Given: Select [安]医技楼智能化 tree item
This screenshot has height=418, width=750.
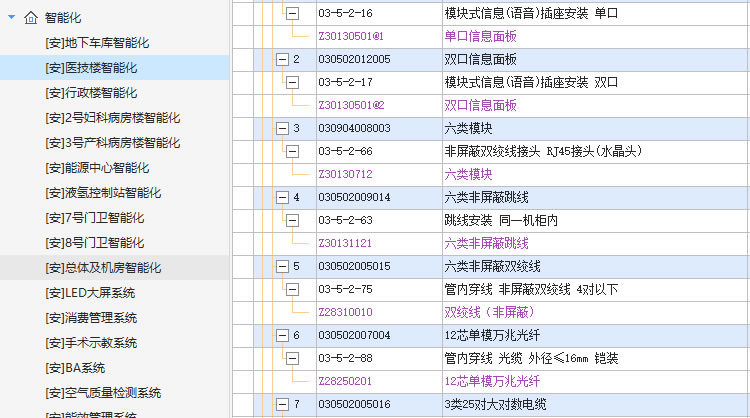Looking at the screenshot, I should 91,68.
